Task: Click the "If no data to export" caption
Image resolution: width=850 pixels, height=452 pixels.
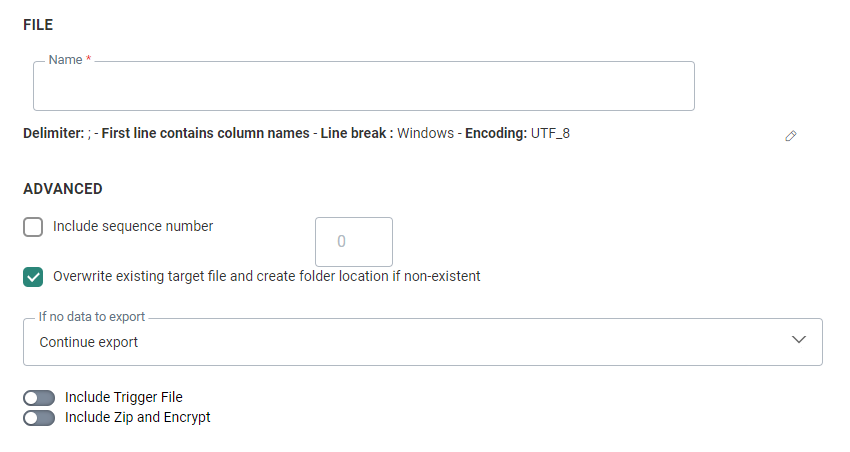Action: pyautogui.click(x=92, y=317)
